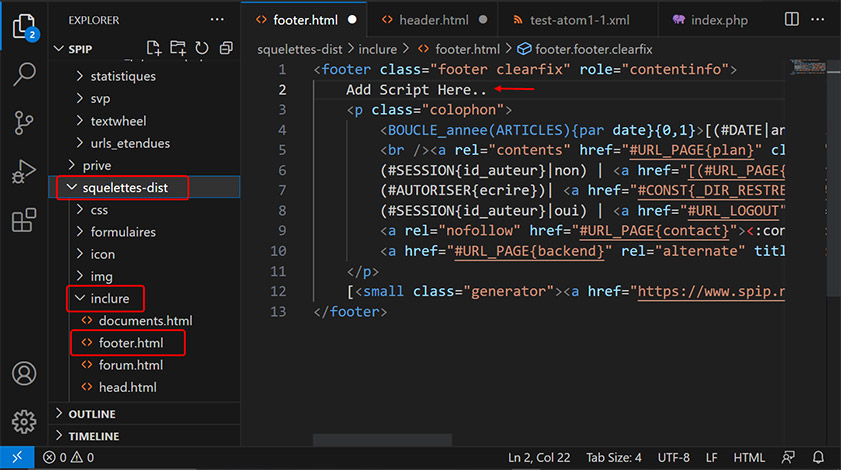The image size is (841, 470).
Task: Open editor more actions ellipsis
Action: click(817, 20)
